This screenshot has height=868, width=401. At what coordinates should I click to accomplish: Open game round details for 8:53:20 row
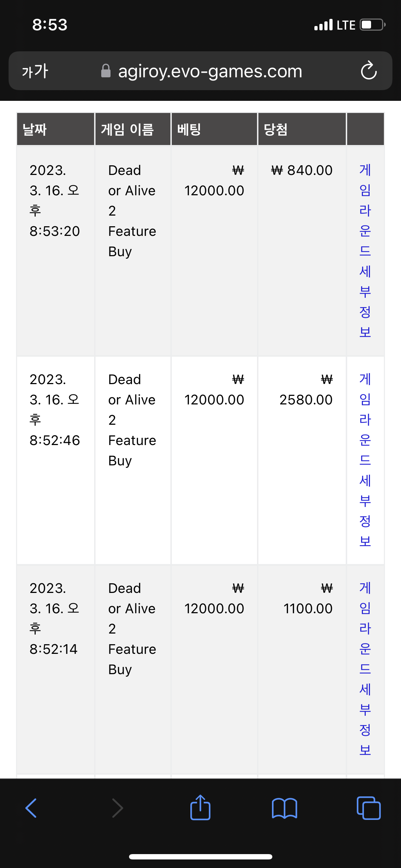tap(365, 251)
